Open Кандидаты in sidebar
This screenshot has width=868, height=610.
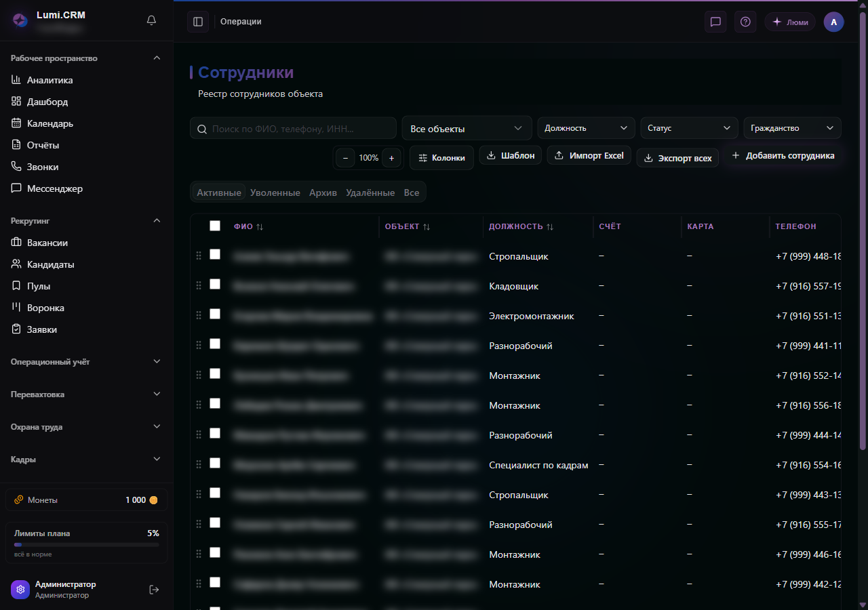87,264
